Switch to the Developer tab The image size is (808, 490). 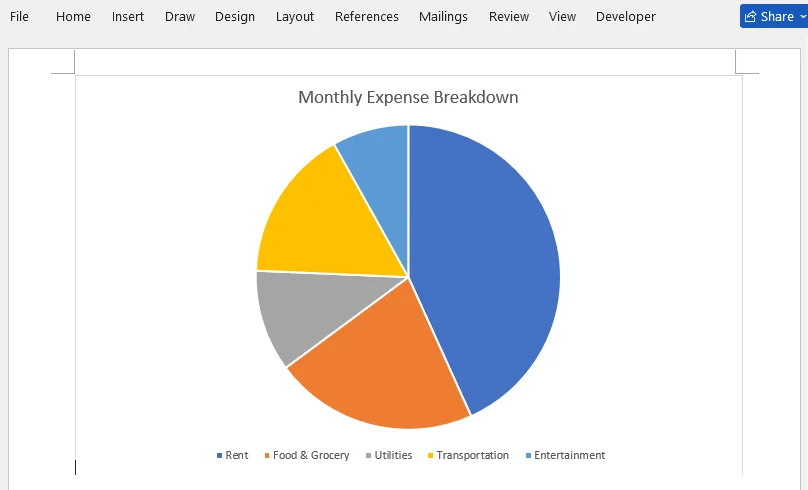[626, 16]
